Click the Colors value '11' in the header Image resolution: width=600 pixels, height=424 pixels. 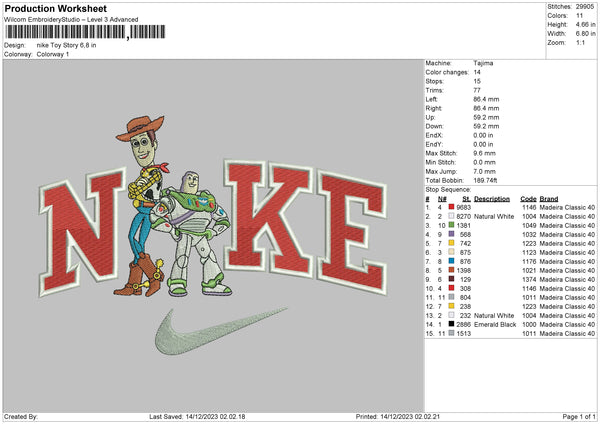[x=579, y=16]
